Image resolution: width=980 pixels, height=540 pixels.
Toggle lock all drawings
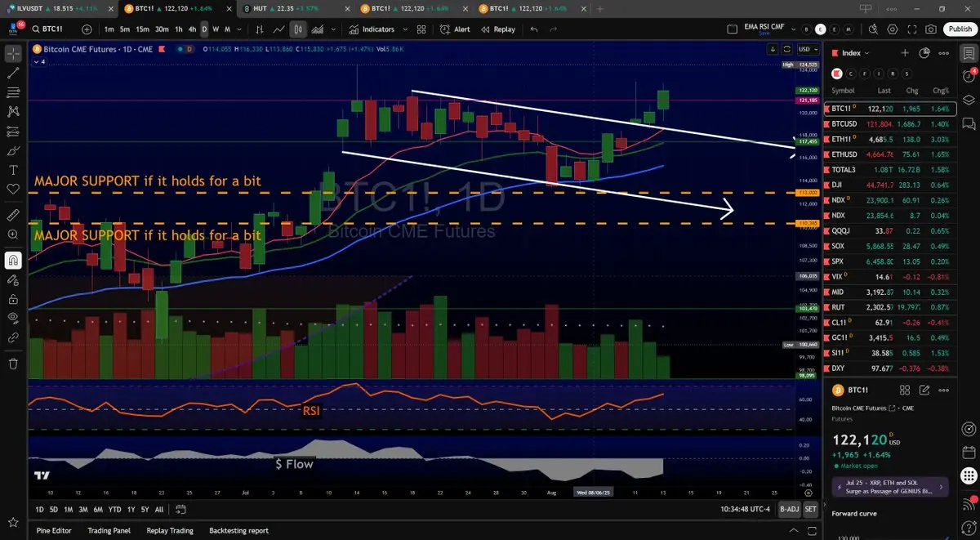coord(13,298)
